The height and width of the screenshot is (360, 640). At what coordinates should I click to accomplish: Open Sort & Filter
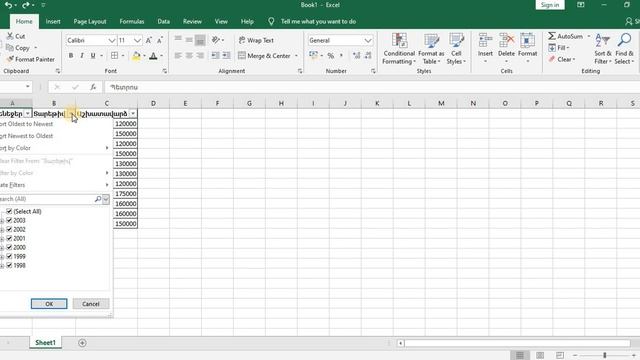(602, 49)
